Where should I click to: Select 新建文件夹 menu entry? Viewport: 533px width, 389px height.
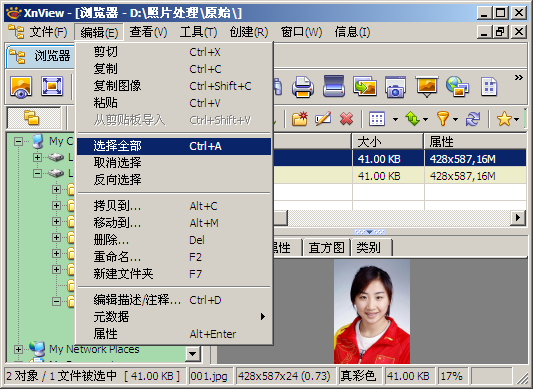(174, 274)
